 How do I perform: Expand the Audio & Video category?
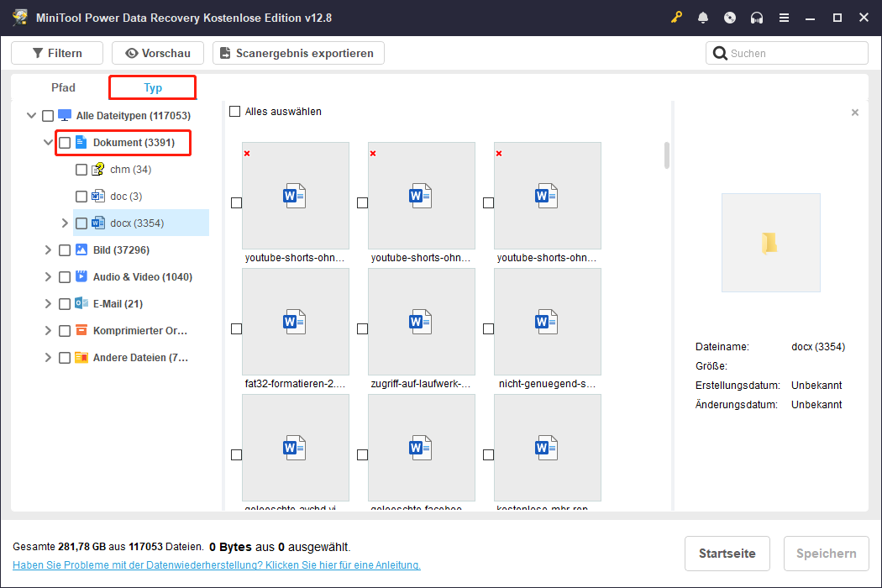(x=48, y=276)
